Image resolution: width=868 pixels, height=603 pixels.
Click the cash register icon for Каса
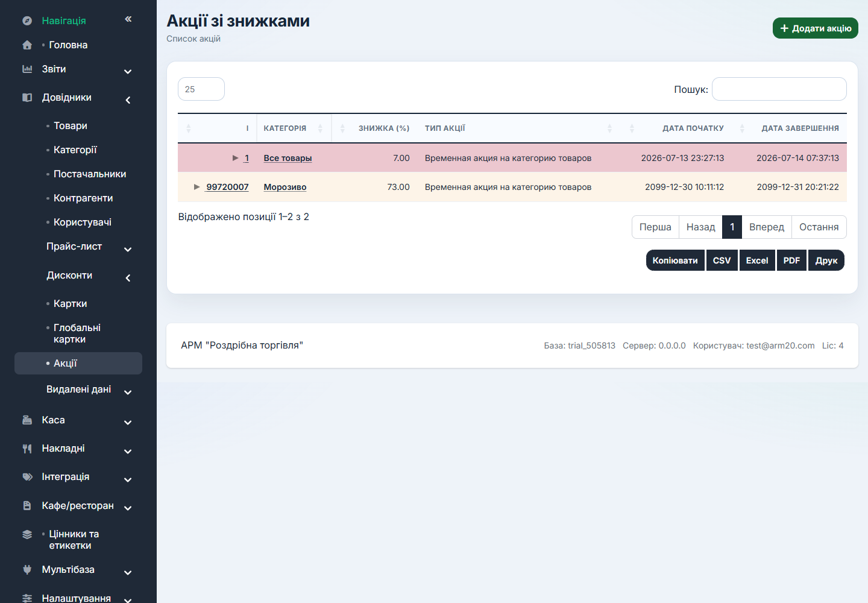click(27, 420)
